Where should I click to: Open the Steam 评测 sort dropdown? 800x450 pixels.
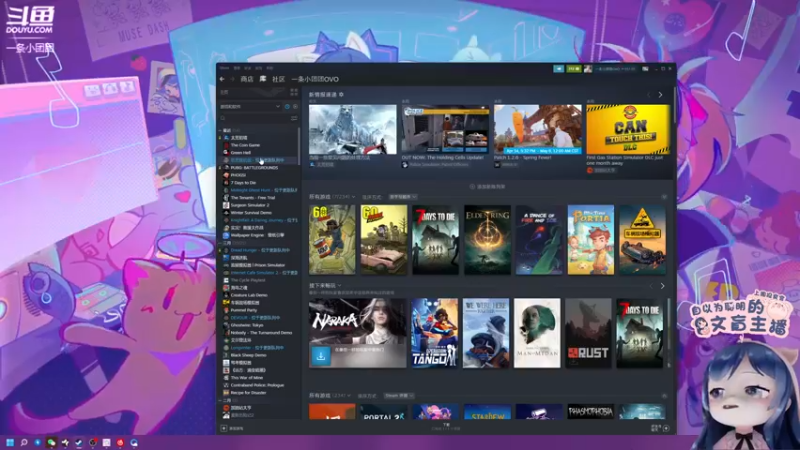[x=398, y=396]
